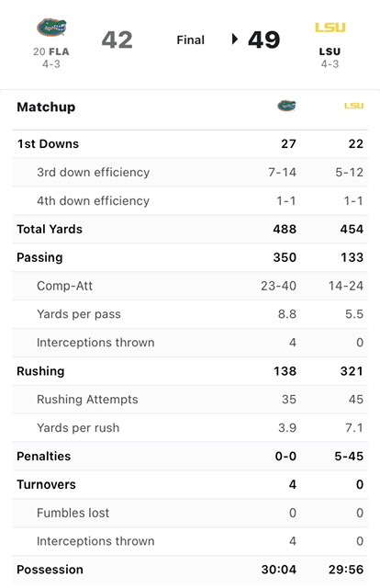Select the 1st Downs stat row

[x=190, y=144]
